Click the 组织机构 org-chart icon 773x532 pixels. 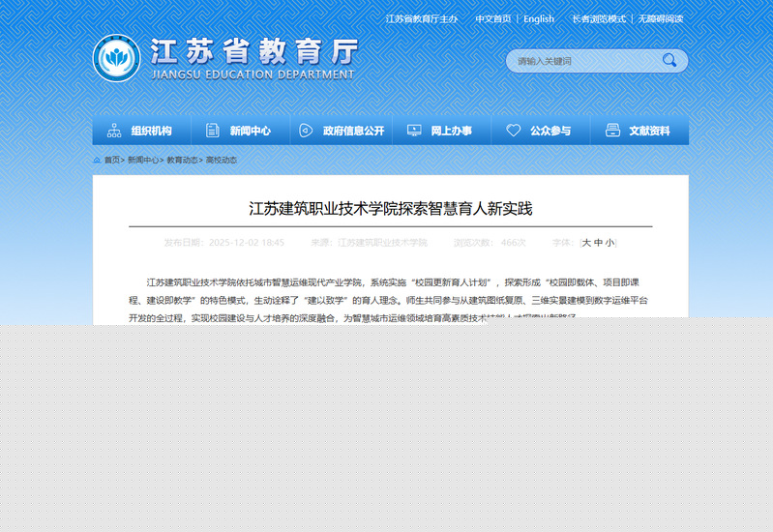coord(114,131)
